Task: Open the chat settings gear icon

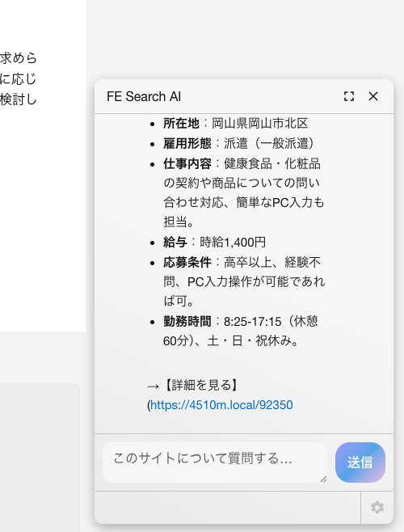Action: tap(377, 508)
